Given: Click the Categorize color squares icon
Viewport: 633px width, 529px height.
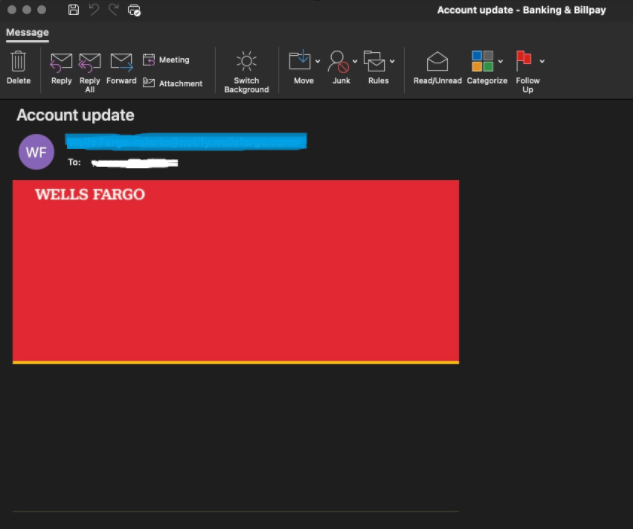Looking at the screenshot, I should tap(482, 61).
